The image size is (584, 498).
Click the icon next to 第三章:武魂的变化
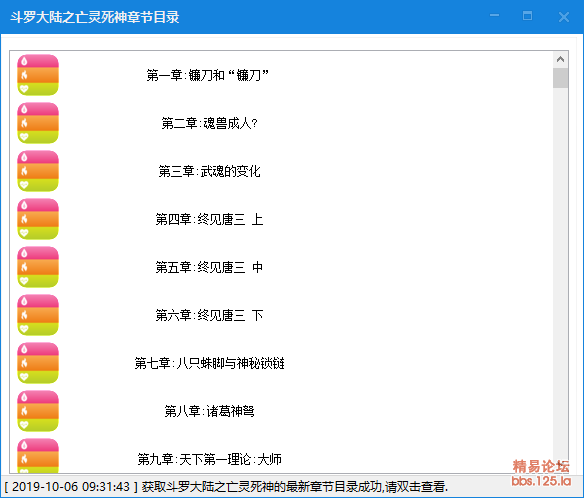pyautogui.click(x=38, y=171)
